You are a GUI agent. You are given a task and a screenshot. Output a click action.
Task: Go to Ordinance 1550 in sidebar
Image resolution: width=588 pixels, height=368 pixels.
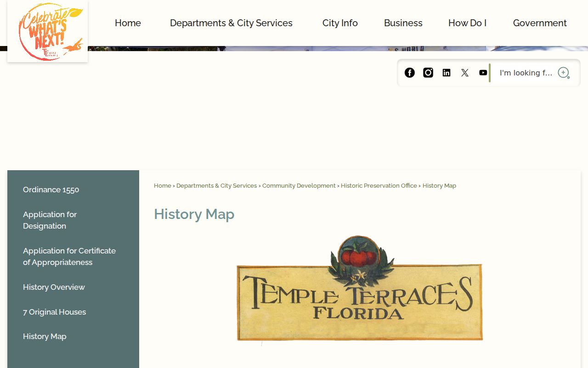coord(51,190)
